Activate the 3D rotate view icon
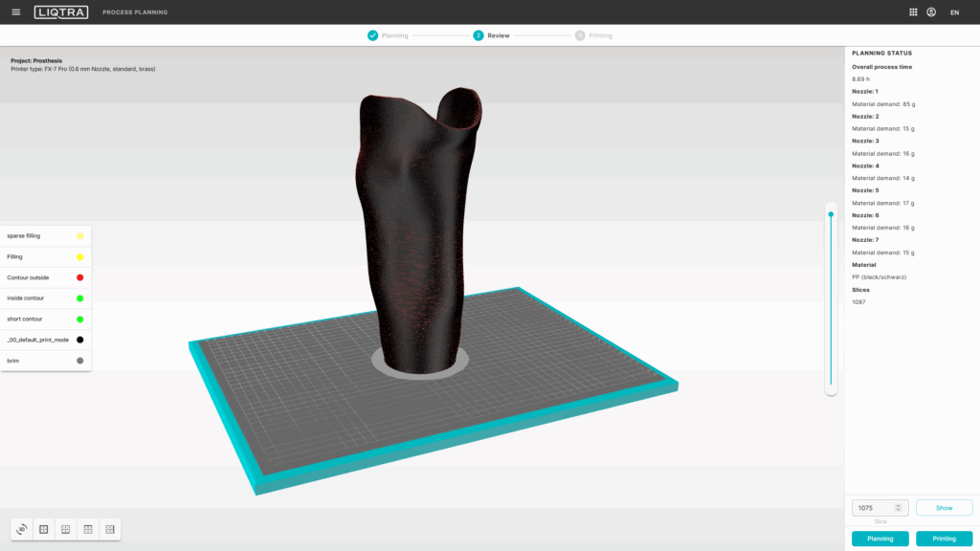 (x=22, y=529)
